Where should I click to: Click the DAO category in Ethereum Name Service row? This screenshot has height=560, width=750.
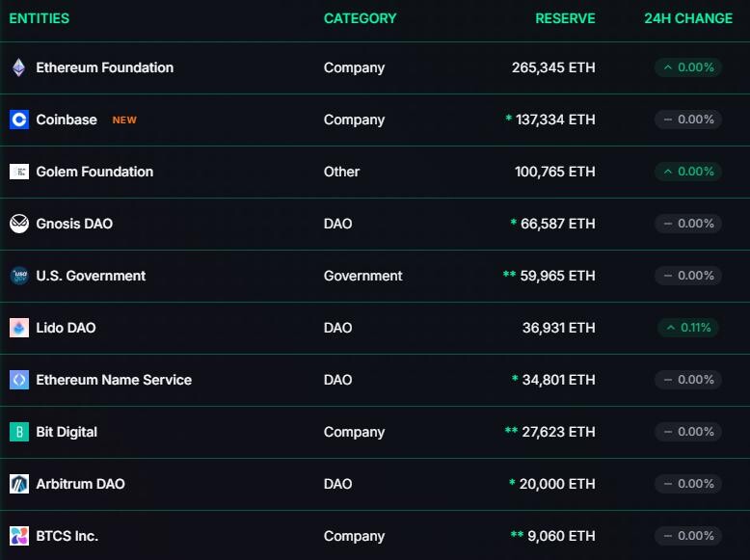337,380
